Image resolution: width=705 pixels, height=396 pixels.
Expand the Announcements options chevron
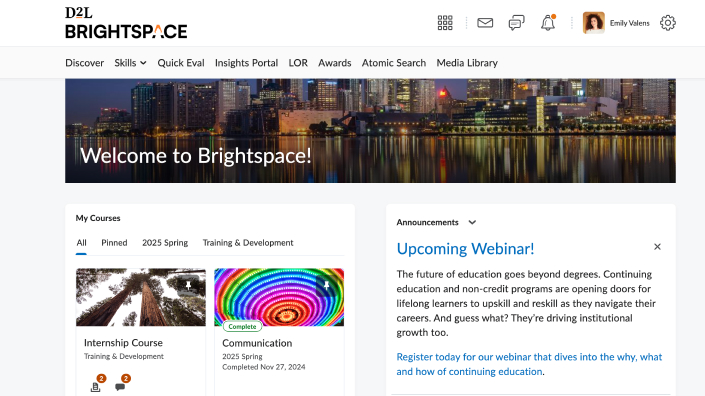(x=472, y=222)
